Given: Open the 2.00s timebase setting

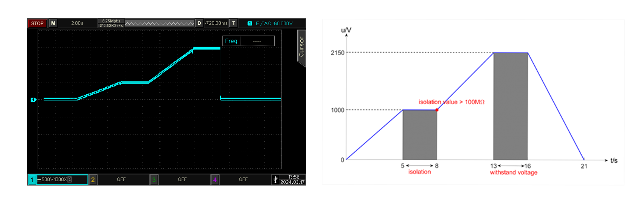Looking at the screenshot, I should point(77,23).
